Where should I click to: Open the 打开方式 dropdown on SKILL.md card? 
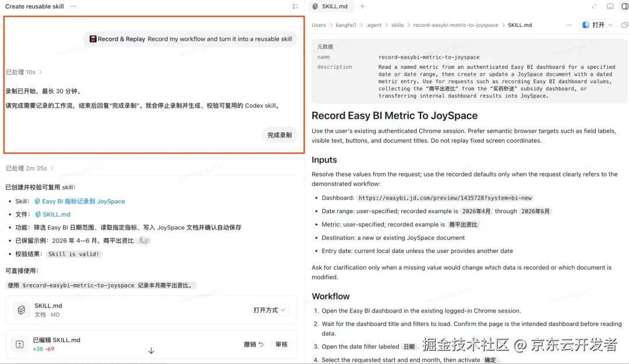tap(268, 310)
